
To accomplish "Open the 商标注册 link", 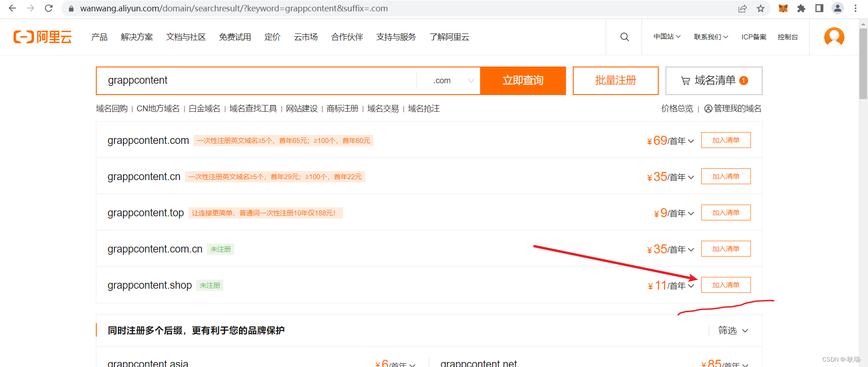I will pos(342,109).
